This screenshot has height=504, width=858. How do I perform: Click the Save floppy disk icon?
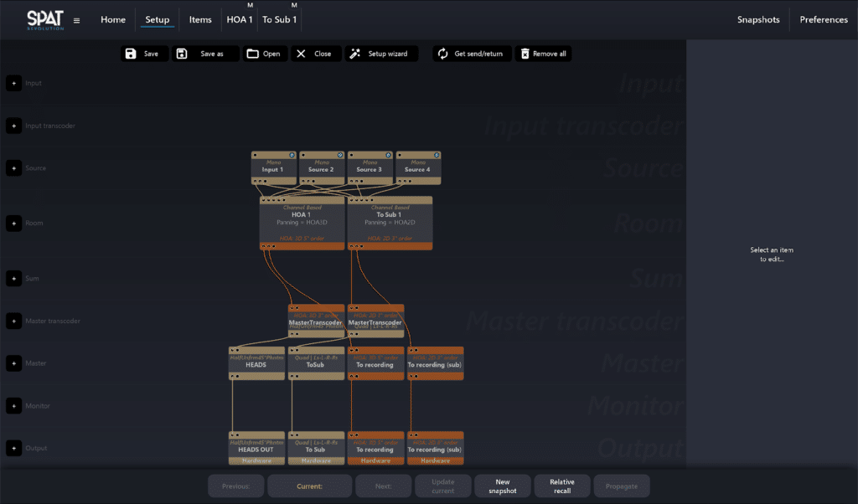click(x=131, y=54)
